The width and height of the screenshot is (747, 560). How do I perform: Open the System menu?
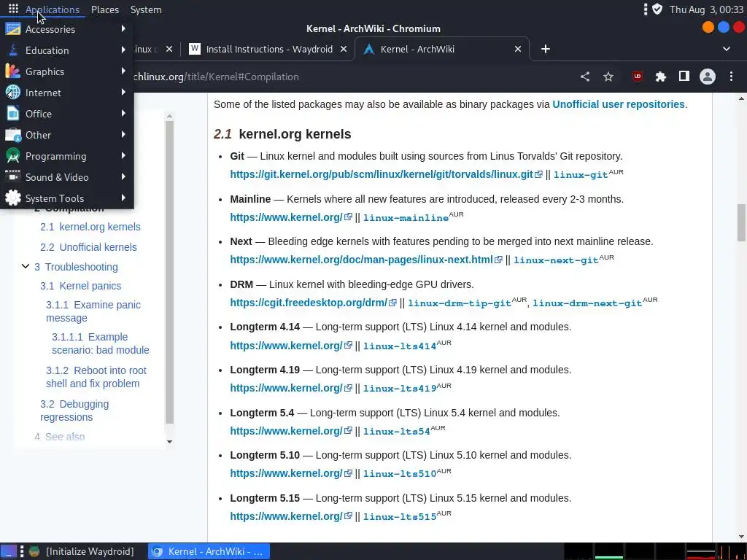pos(146,9)
